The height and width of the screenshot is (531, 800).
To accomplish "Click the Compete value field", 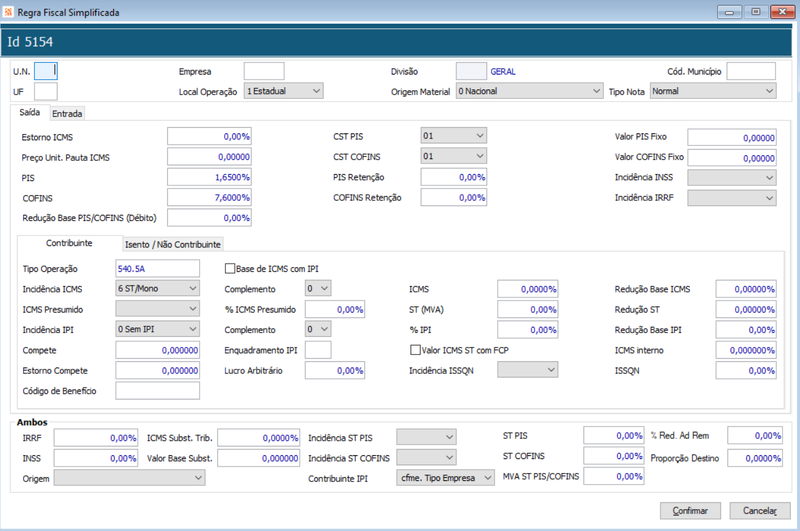I will point(158,350).
